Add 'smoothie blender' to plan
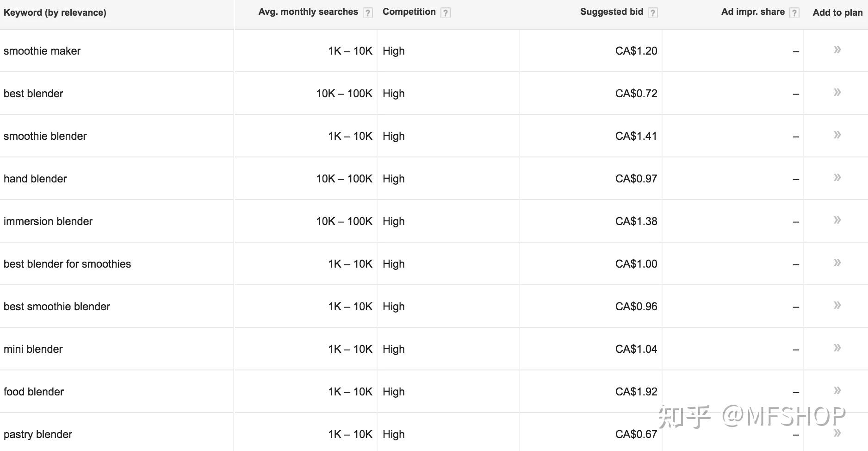This screenshot has width=868, height=451. point(837,135)
